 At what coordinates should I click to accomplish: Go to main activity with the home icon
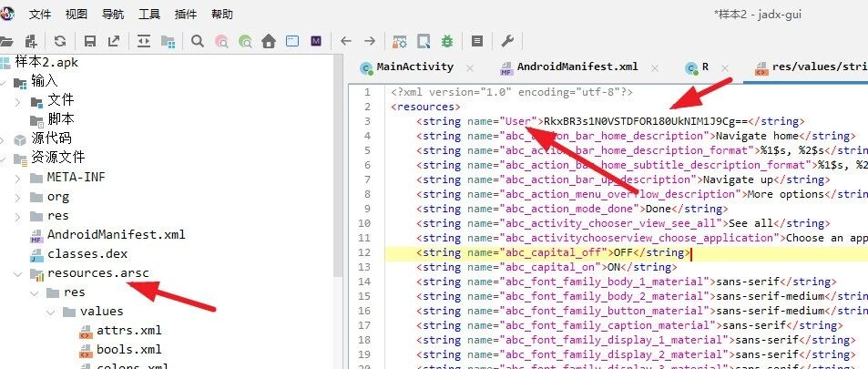pos(269,41)
